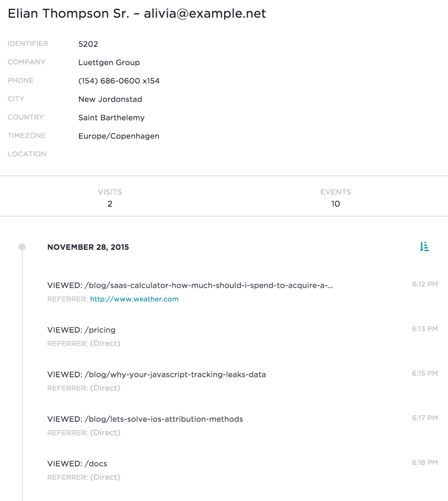
Task: Open the javascript-tracking-leaks-data blog entry
Action: (x=156, y=375)
